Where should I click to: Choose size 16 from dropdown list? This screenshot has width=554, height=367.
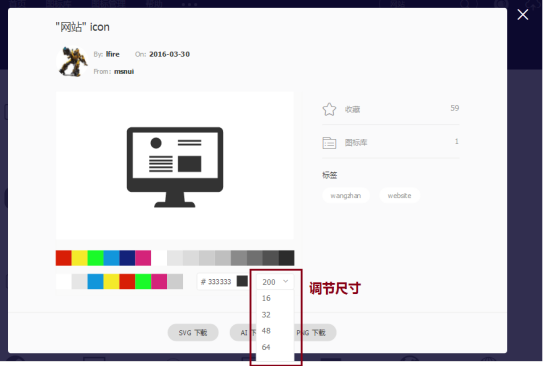(x=266, y=298)
